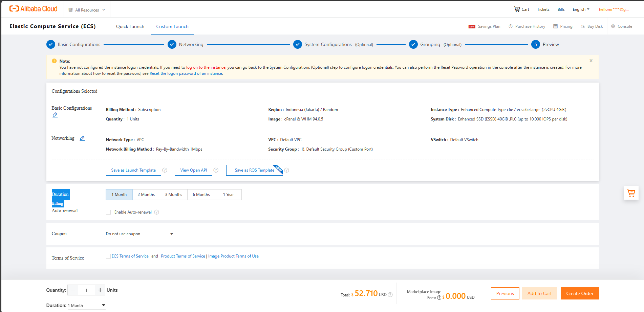Open the All Resources dropdown
Image resolution: width=644 pixels, height=312 pixels.
[87, 10]
